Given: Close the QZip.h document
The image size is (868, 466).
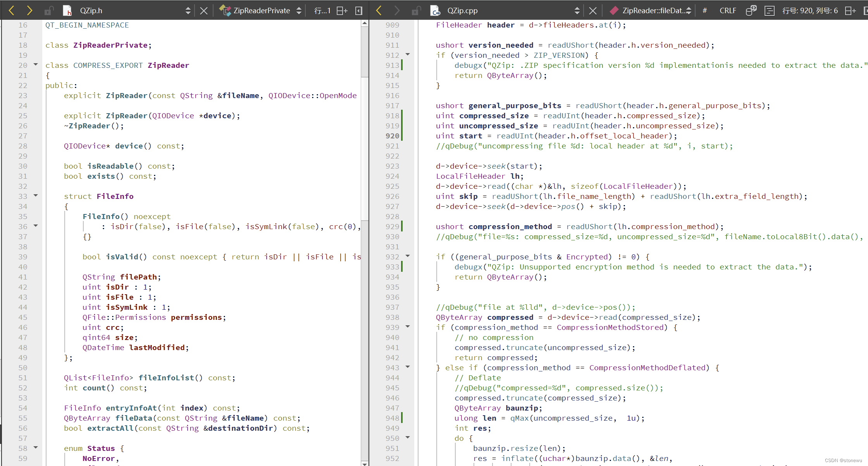Looking at the screenshot, I should click(x=204, y=10).
